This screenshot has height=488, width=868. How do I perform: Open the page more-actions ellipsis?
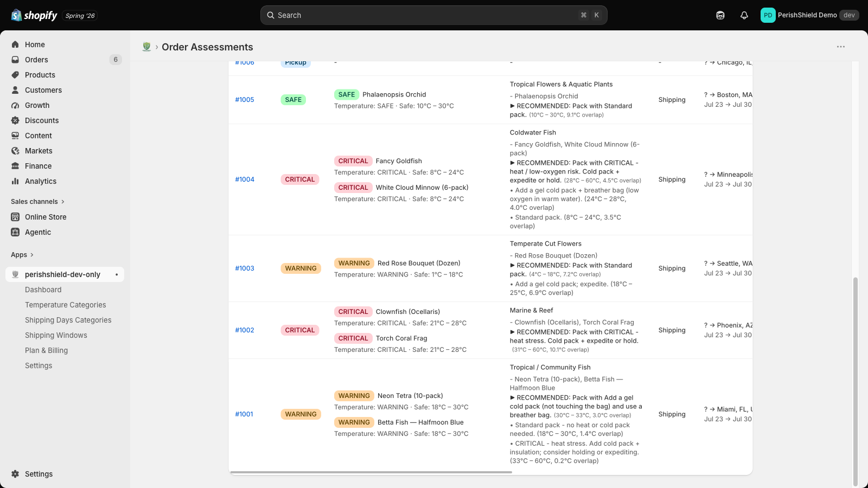[841, 47]
